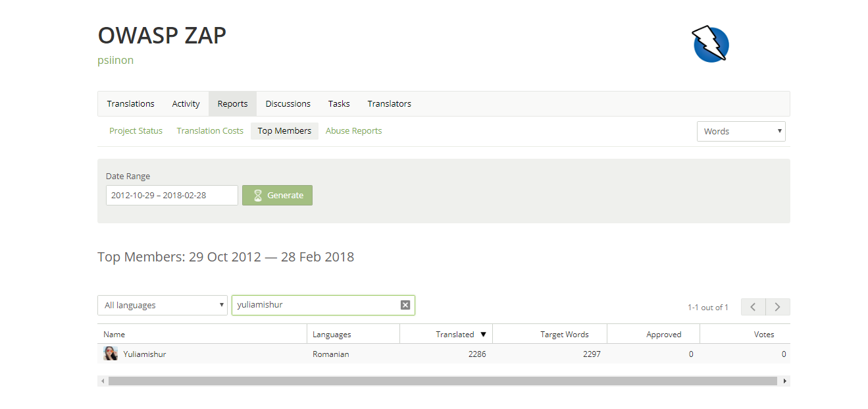Sort by the Translated column header
Screen dimensions: 868x409
446,334
